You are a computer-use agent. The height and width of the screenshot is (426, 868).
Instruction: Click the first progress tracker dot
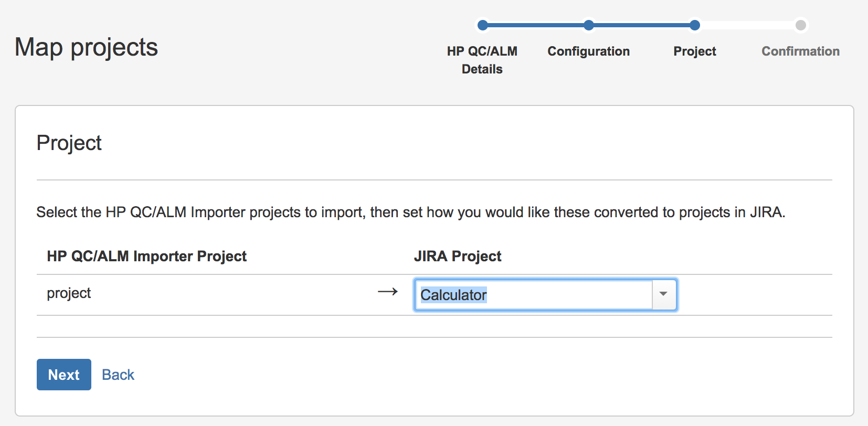click(x=483, y=25)
